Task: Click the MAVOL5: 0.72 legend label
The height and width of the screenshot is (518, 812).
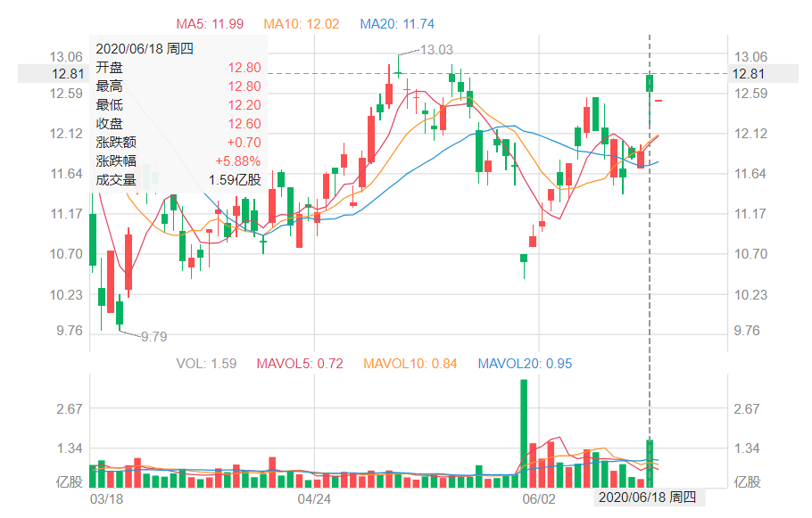Action: click(x=300, y=363)
